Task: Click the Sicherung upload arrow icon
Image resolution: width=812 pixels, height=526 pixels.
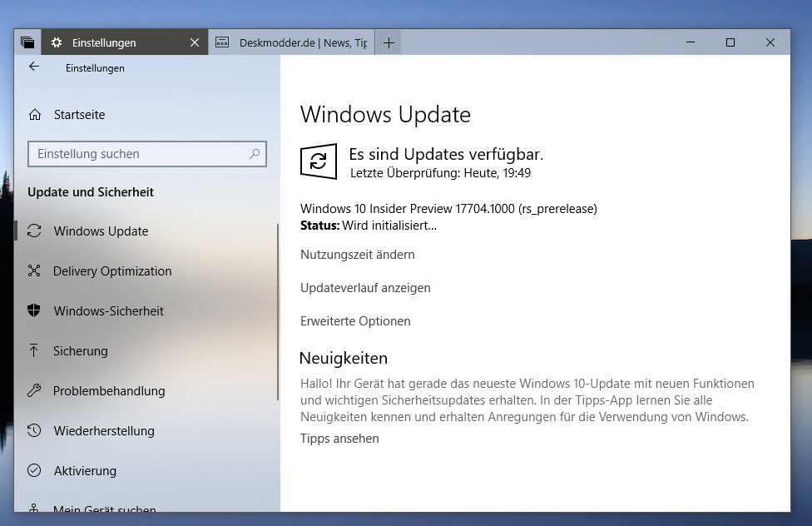Action: pos(33,350)
